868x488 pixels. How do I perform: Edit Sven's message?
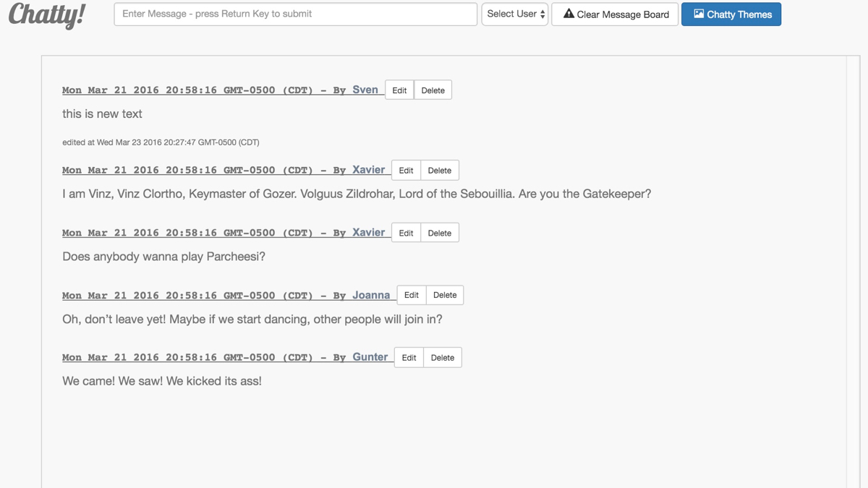tap(399, 90)
